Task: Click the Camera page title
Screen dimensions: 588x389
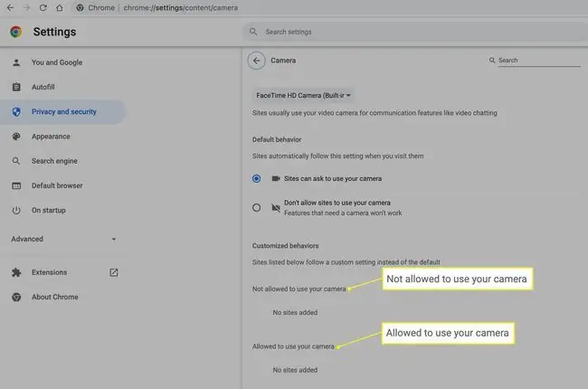Action: [x=283, y=61]
